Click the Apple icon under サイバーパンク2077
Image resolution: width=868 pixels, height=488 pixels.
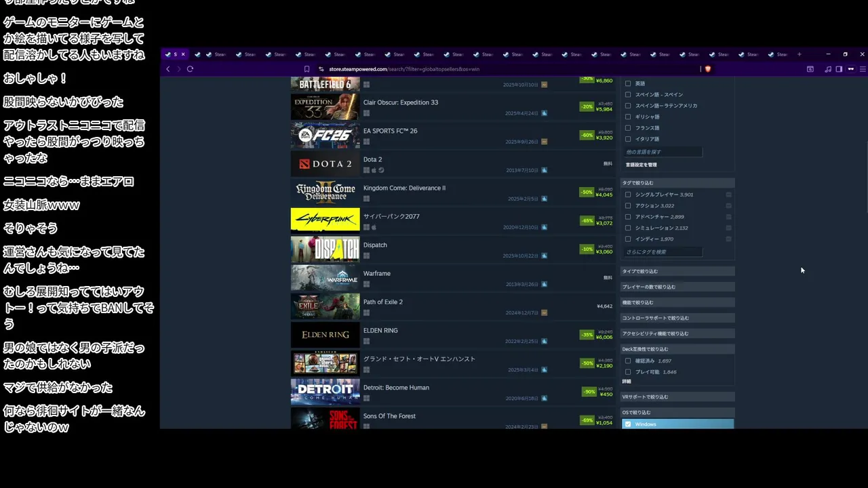tap(374, 227)
